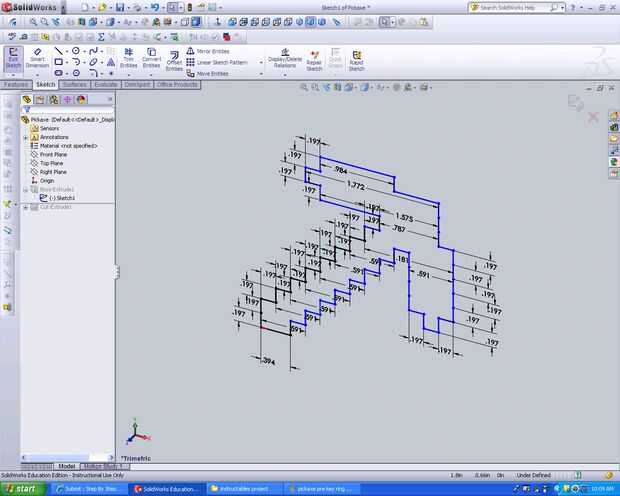Viewport: 620px width, 496px height.
Task: Click the Polygon sketch tool
Action: (76, 73)
